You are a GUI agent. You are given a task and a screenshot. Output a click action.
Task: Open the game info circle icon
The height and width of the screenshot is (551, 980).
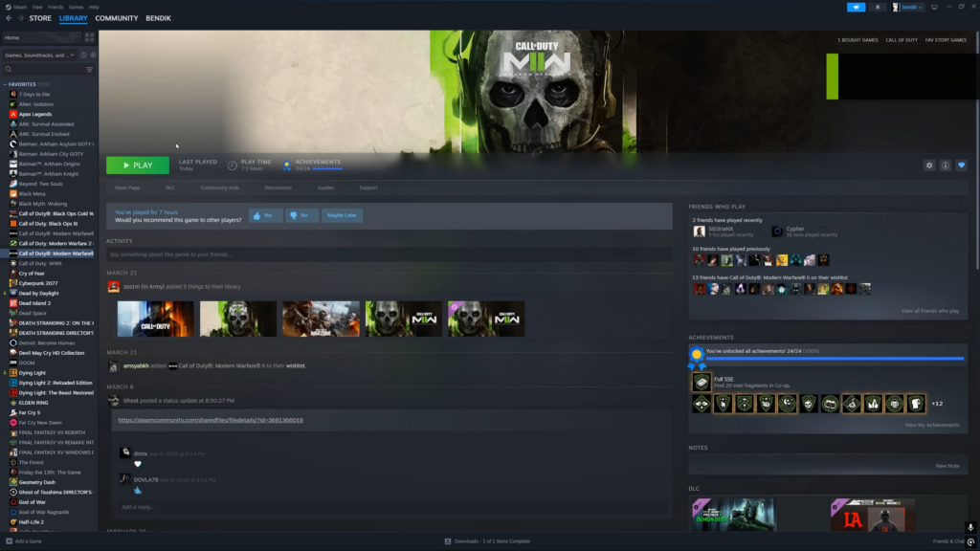(x=946, y=165)
